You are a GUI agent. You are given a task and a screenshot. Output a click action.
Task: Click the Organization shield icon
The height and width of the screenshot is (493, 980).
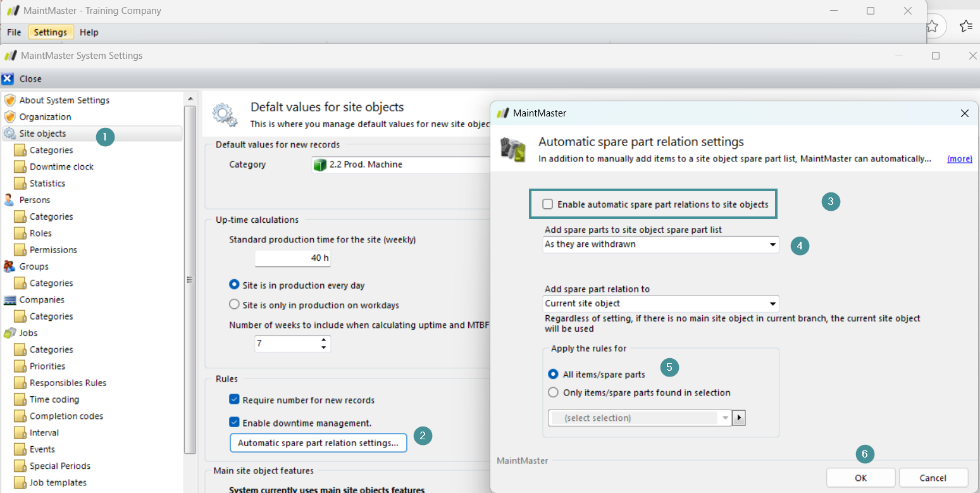[9, 117]
